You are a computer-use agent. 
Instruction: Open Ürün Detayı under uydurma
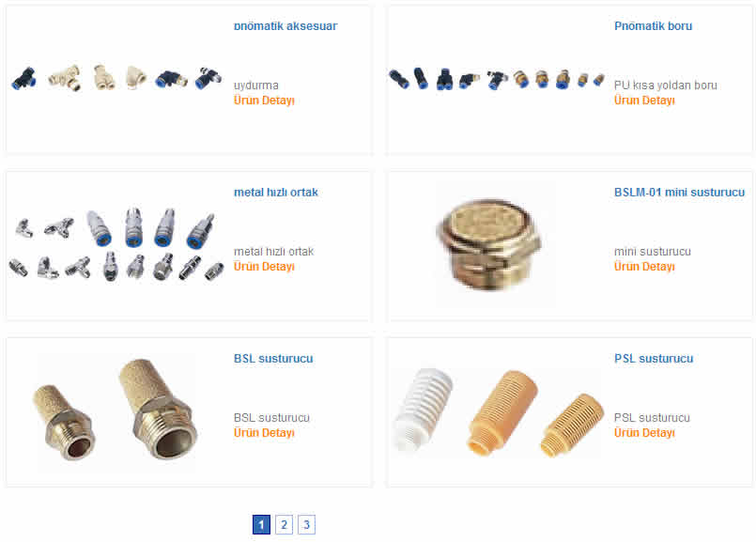(x=264, y=101)
